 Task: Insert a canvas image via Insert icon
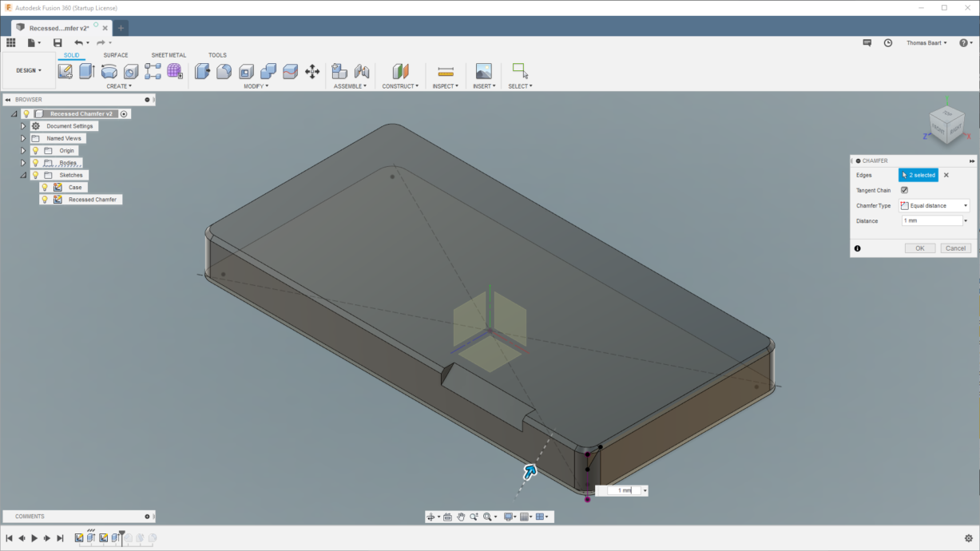482,72
